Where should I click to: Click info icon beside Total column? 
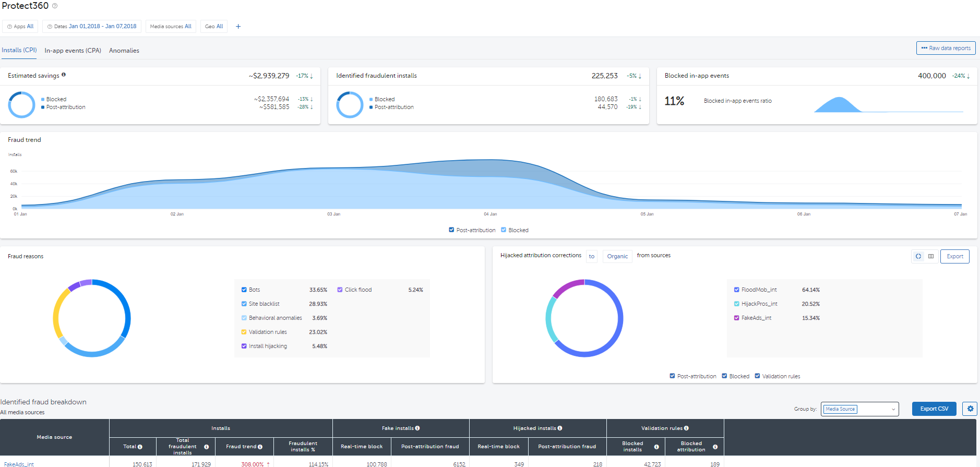click(x=140, y=447)
